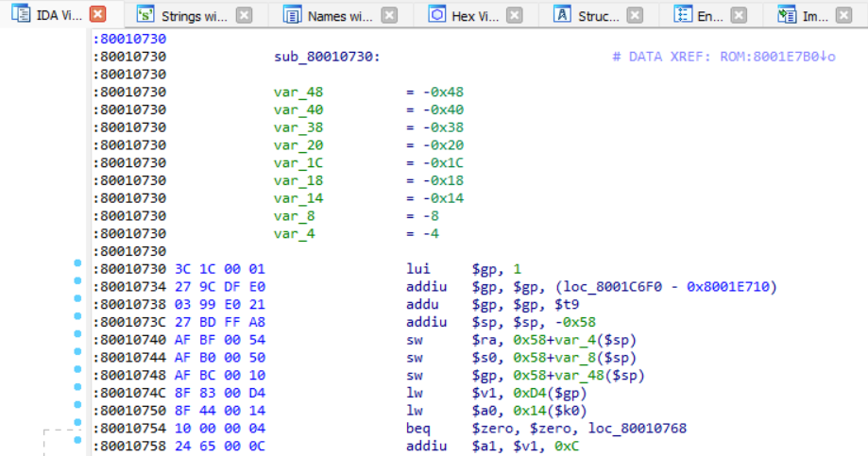Close the Structures tab

coord(636,15)
